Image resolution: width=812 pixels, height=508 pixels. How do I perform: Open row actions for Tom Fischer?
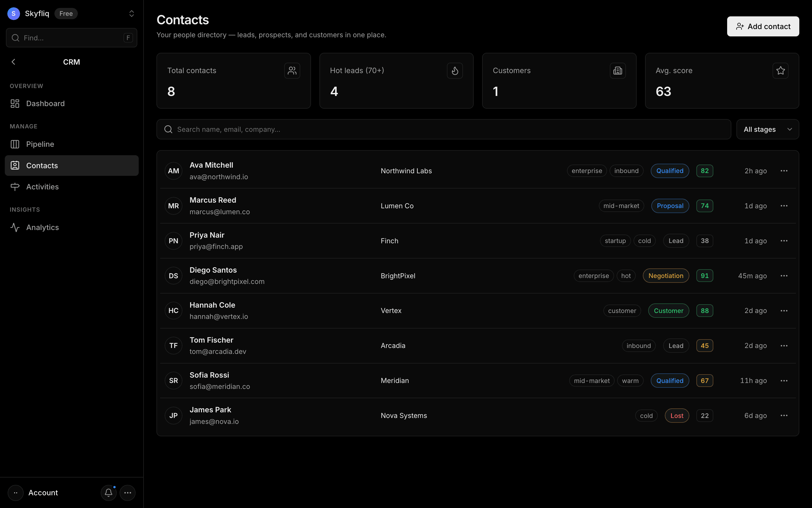click(x=784, y=346)
